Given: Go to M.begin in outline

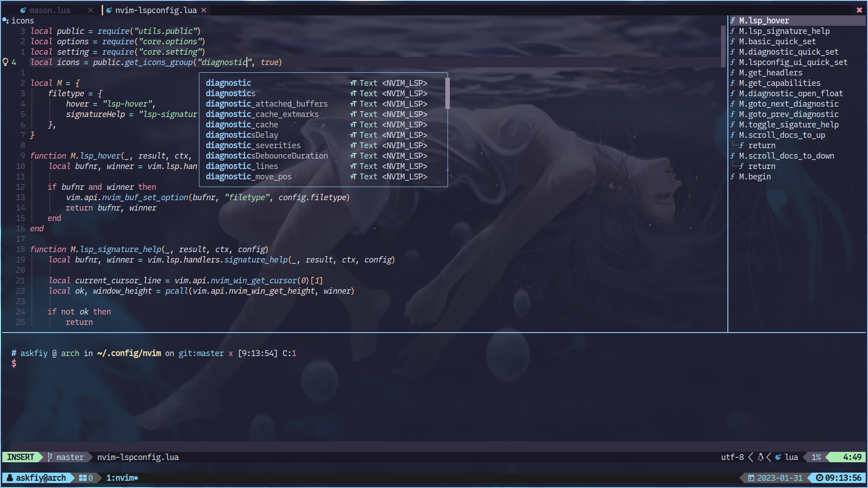Looking at the screenshot, I should 755,176.
